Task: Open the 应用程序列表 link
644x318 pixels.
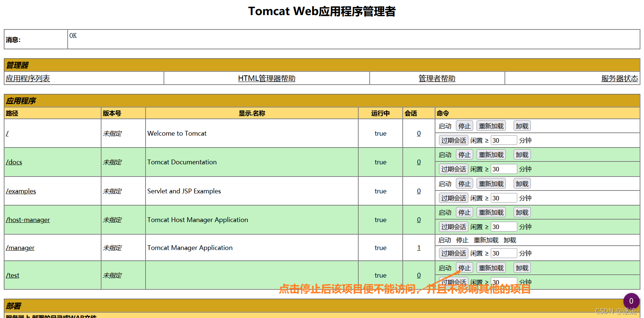Action: pos(28,78)
